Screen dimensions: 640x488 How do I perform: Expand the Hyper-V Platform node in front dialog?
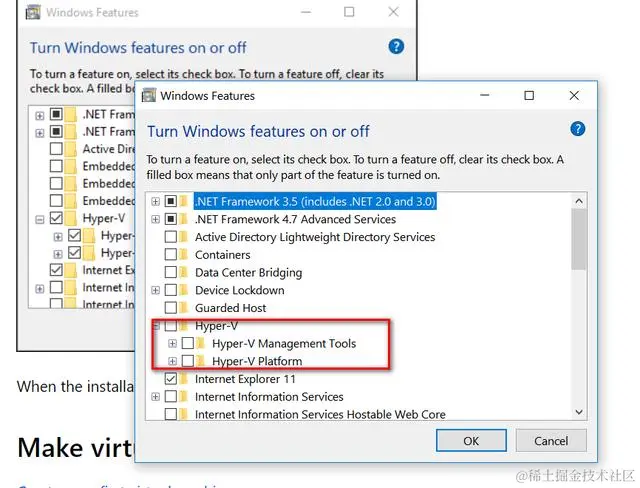[172, 361]
